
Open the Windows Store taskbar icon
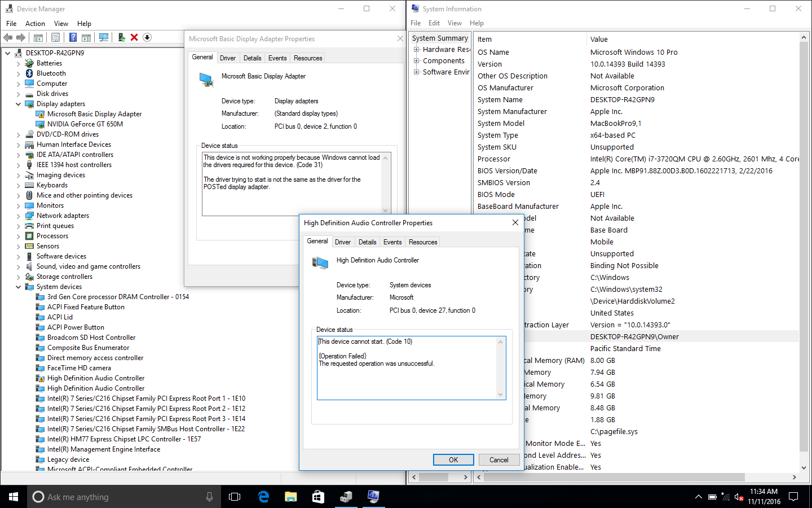[319, 497]
